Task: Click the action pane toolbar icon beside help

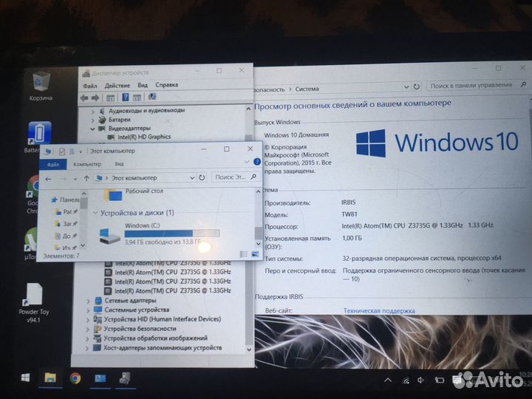Action: point(137,98)
